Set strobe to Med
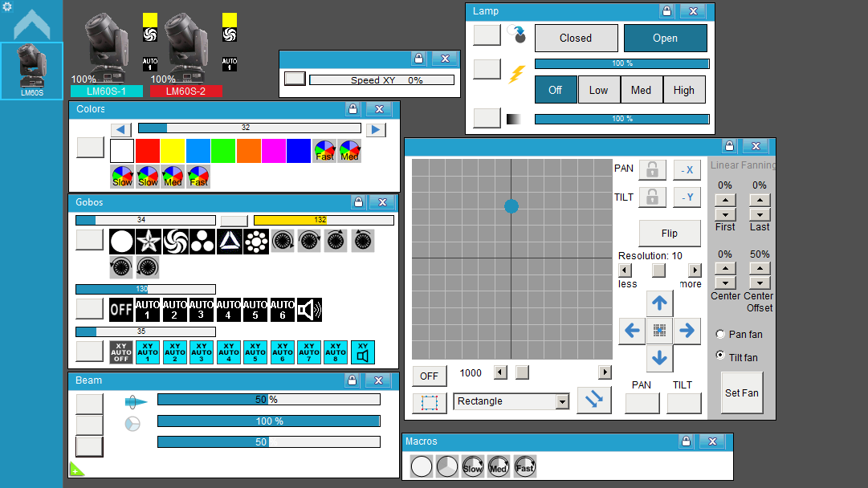 point(641,90)
